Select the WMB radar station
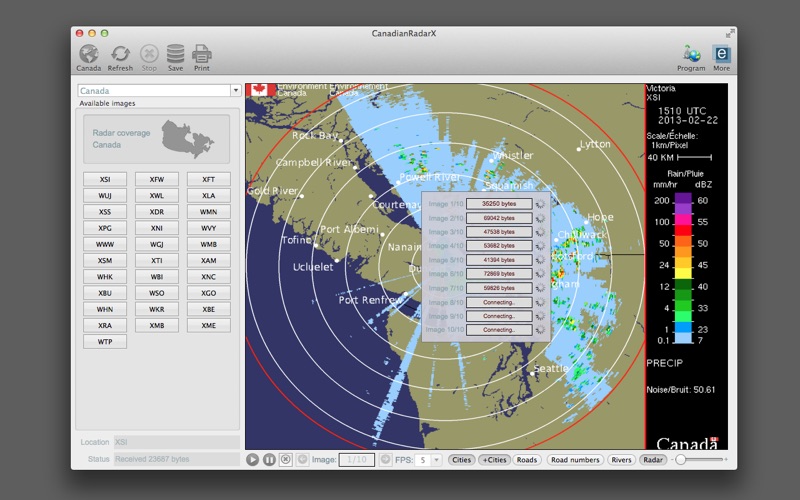This screenshot has height=500, width=800. coord(208,244)
